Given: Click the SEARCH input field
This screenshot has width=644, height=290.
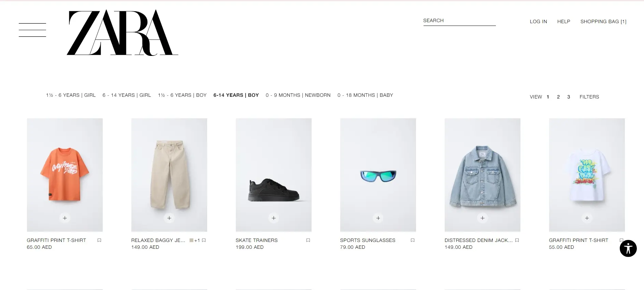Looking at the screenshot, I should [459, 21].
